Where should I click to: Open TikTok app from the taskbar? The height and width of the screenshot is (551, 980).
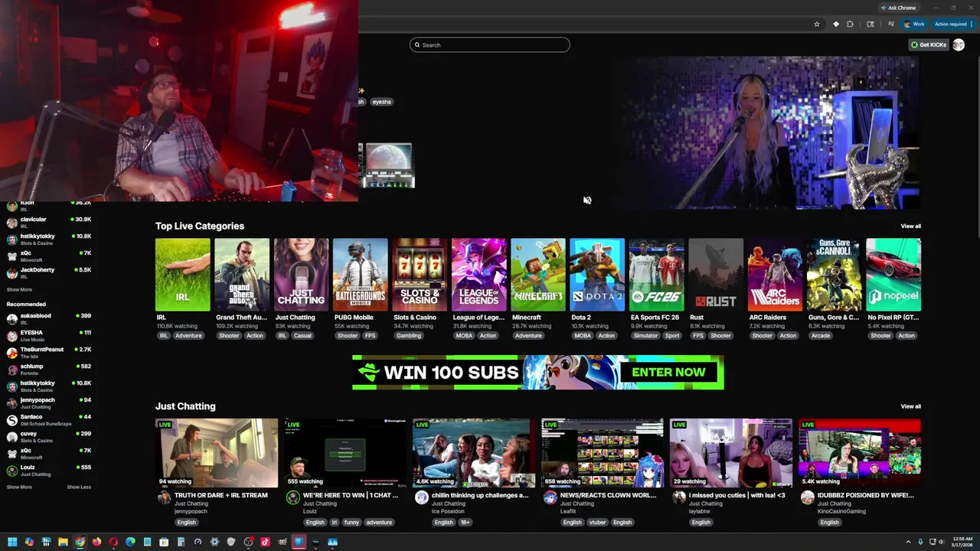point(265,542)
